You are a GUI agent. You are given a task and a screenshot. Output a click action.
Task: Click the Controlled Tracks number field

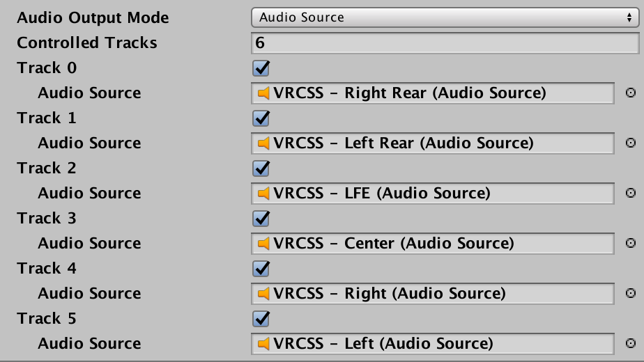445,43
